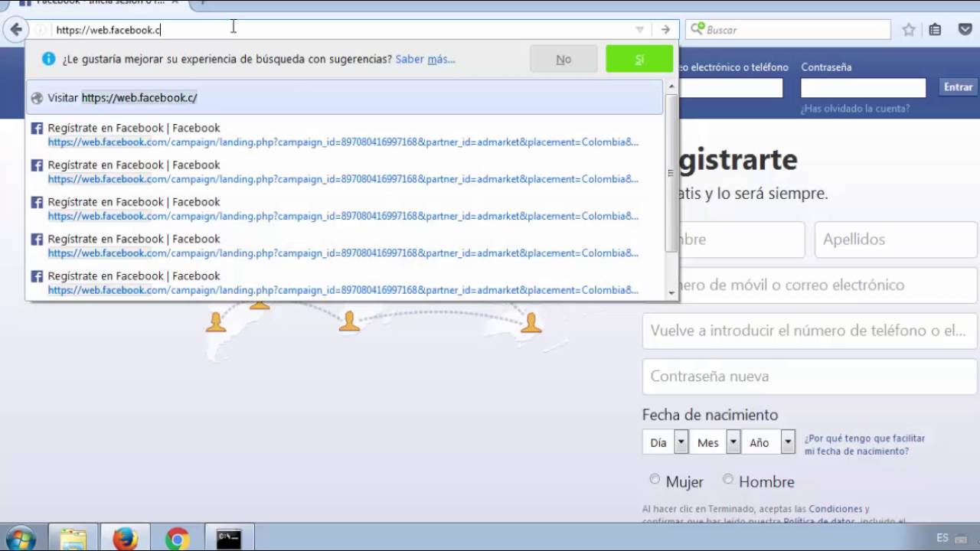Select 'Visitar https://web.facebook.c/' suggestion

345,98
